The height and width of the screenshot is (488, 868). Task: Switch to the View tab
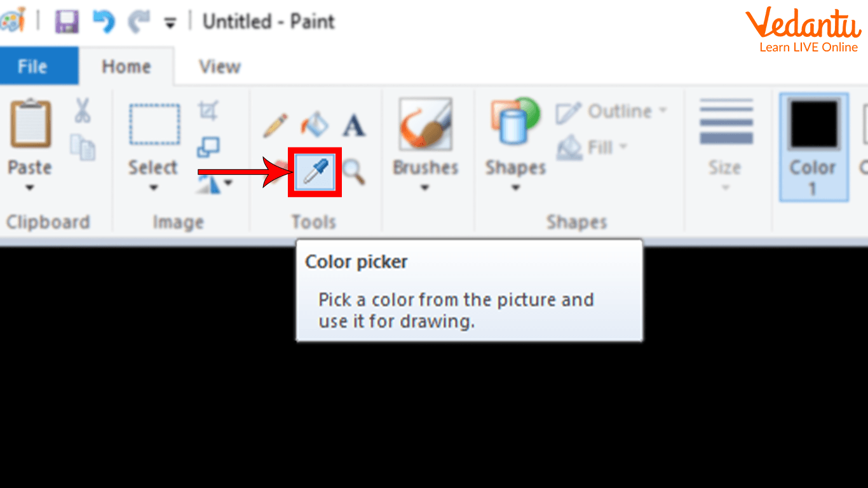click(x=220, y=66)
